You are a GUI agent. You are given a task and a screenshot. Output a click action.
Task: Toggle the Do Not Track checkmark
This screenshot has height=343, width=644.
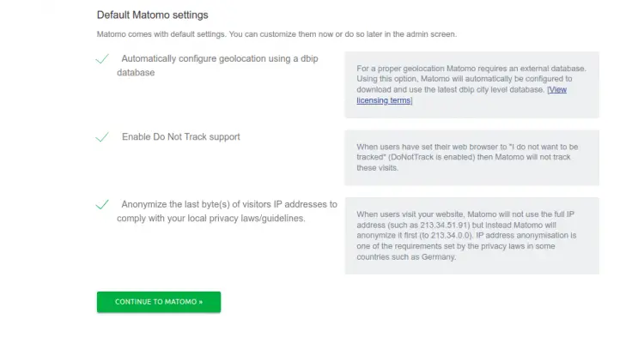[102, 137]
